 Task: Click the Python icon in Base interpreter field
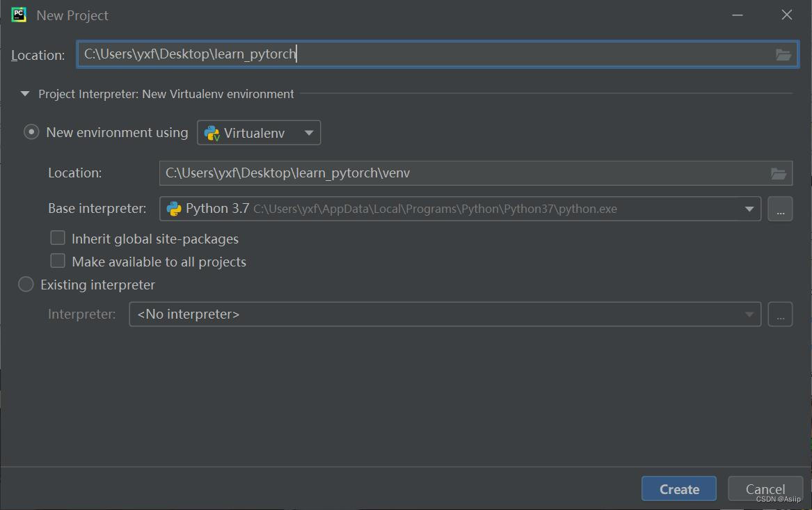(173, 209)
